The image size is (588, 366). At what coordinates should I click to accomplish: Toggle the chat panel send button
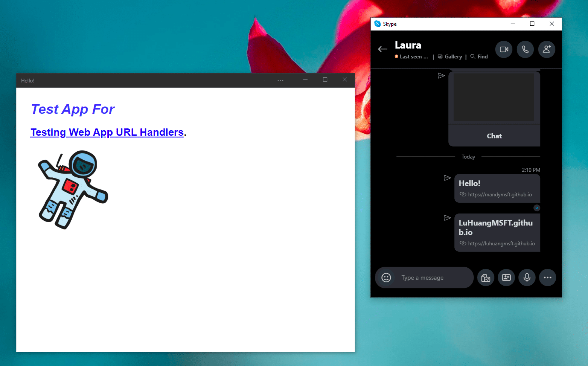click(x=441, y=75)
